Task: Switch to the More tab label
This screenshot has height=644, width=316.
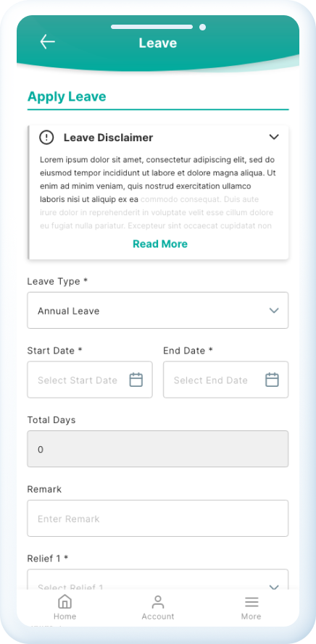Action: pyautogui.click(x=251, y=616)
